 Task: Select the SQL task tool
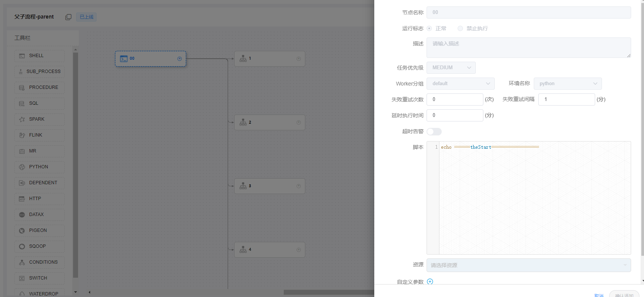pos(39,103)
